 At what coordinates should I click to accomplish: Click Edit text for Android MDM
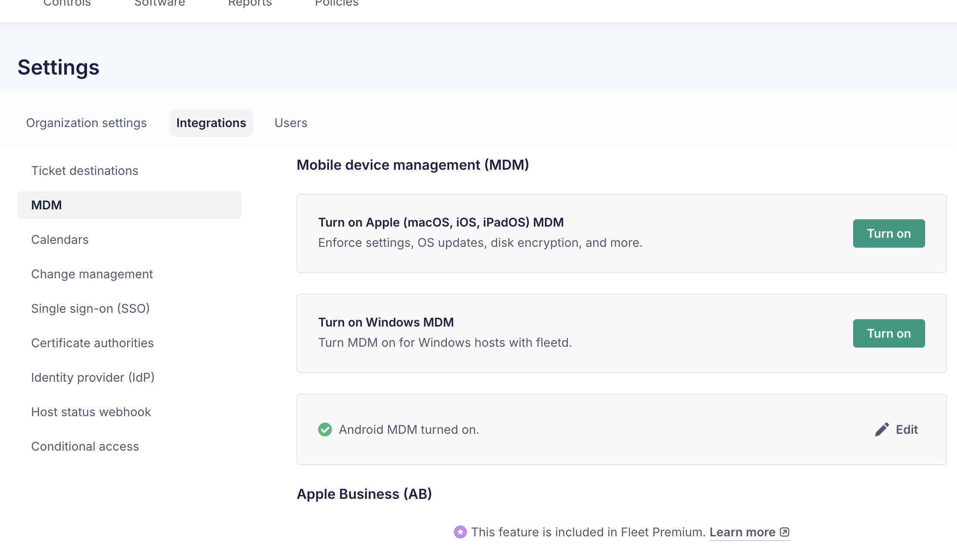907,429
